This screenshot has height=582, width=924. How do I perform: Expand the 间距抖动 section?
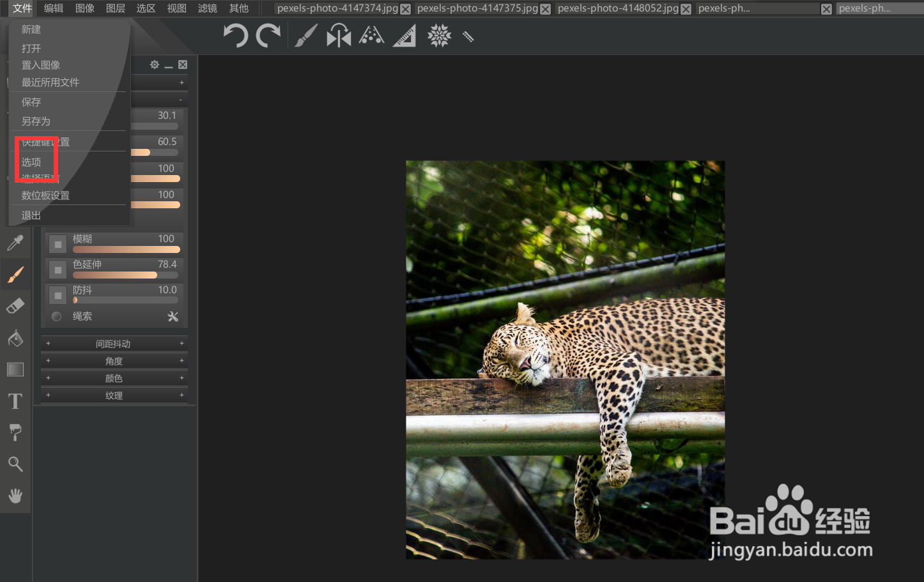(x=114, y=344)
